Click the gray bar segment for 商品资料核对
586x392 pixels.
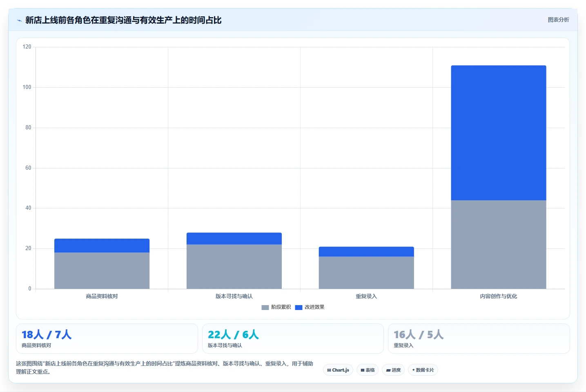102,270
